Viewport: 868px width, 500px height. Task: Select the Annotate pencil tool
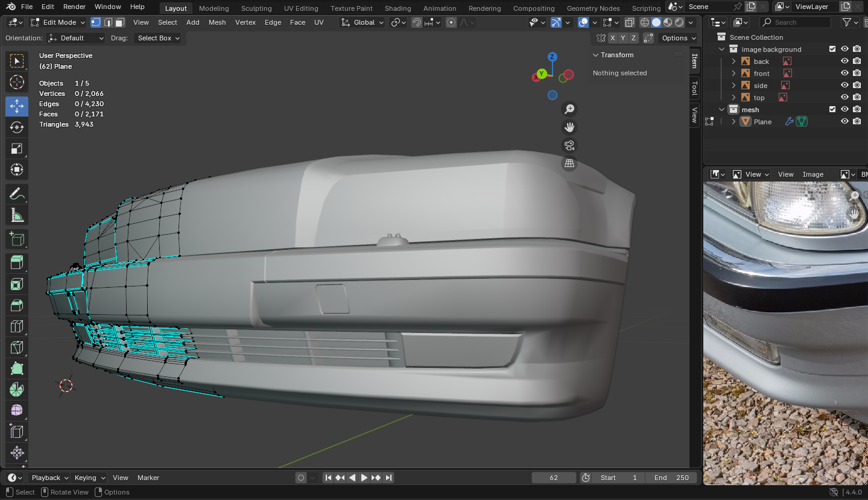[17, 194]
